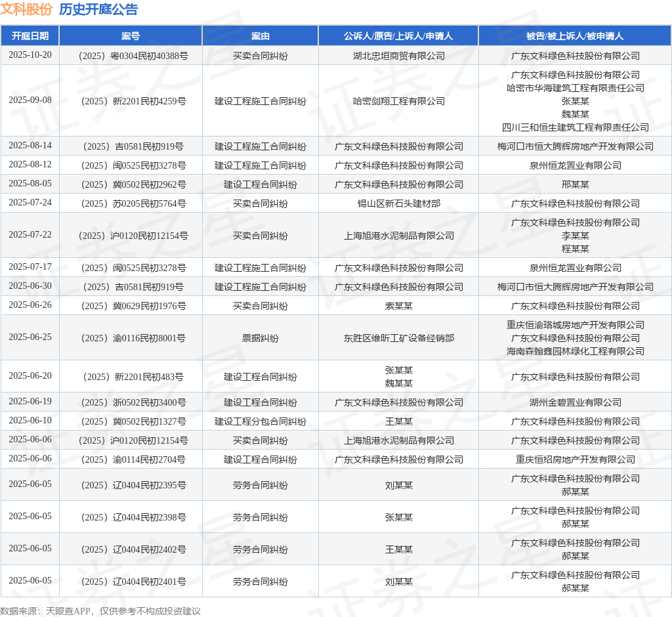Image resolution: width=672 pixels, height=617 pixels.
Task: Click case number 辽0404民初2398号
Action: pyautogui.click(x=133, y=517)
